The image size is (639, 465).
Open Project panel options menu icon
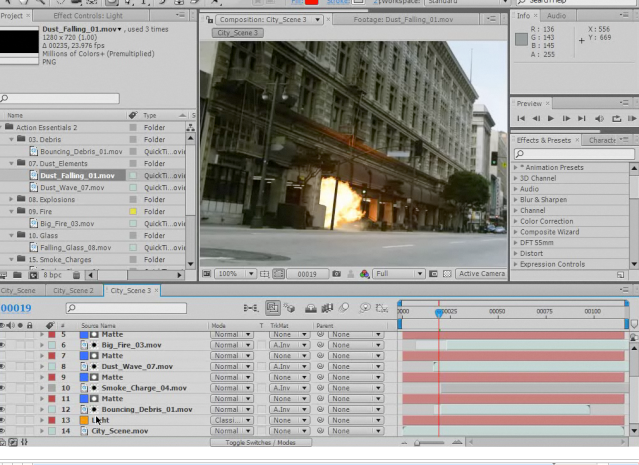(x=181, y=15)
